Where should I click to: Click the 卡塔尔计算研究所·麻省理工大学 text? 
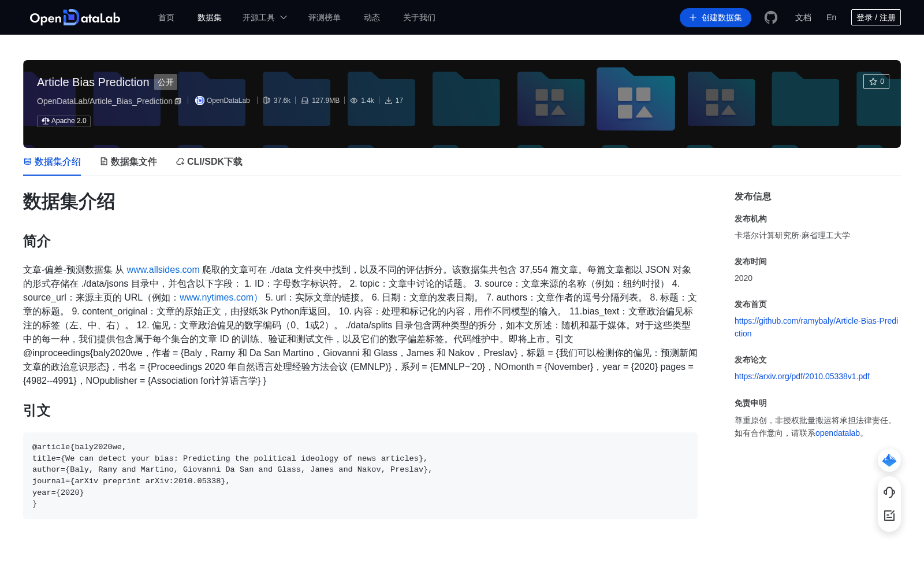coord(792,235)
